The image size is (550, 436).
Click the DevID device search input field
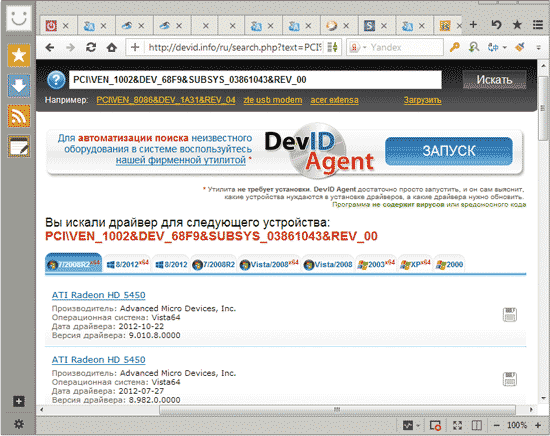click(255, 80)
